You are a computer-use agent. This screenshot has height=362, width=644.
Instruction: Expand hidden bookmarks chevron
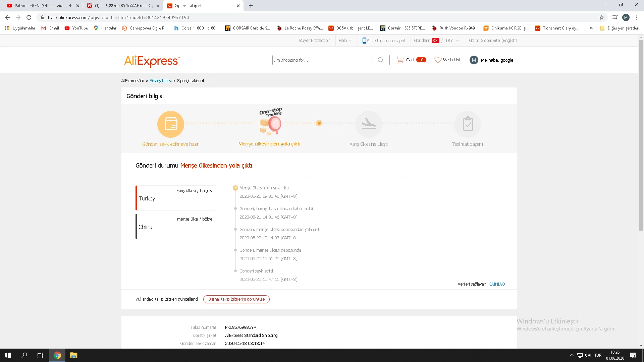(591, 28)
